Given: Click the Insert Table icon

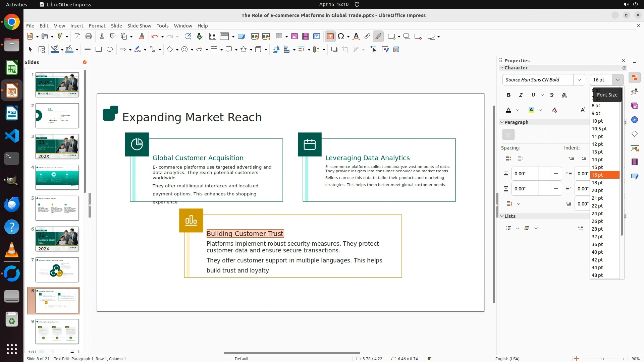Looking at the screenshot, I should point(279,37).
